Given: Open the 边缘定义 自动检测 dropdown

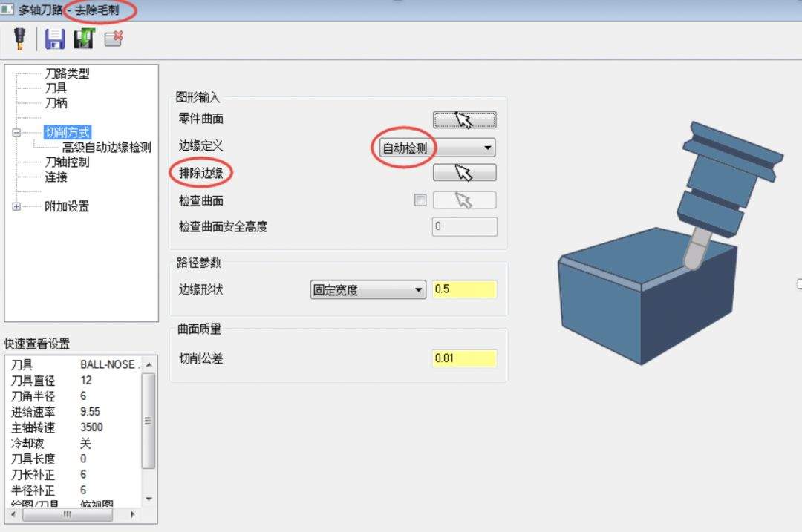Looking at the screenshot, I should pos(437,148).
